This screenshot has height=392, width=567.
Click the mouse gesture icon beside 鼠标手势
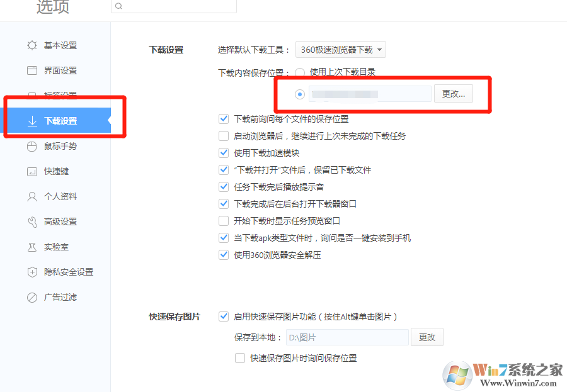coord(33,146)
